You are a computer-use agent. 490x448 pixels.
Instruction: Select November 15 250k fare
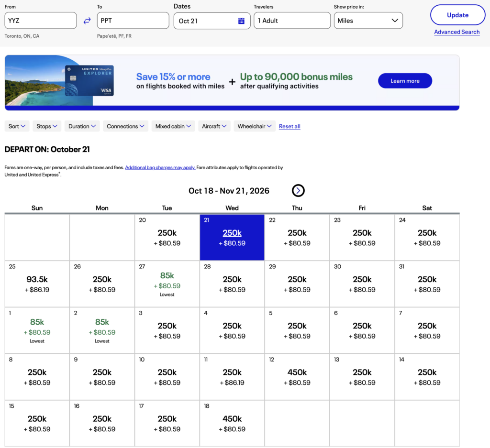(x=37, y=423)
